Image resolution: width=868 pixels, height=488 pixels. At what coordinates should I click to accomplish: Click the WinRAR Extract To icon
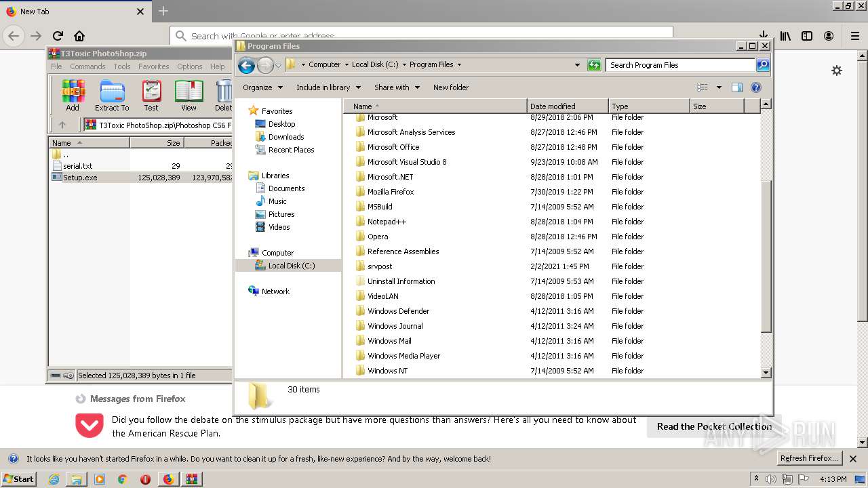tap(112, 96)
